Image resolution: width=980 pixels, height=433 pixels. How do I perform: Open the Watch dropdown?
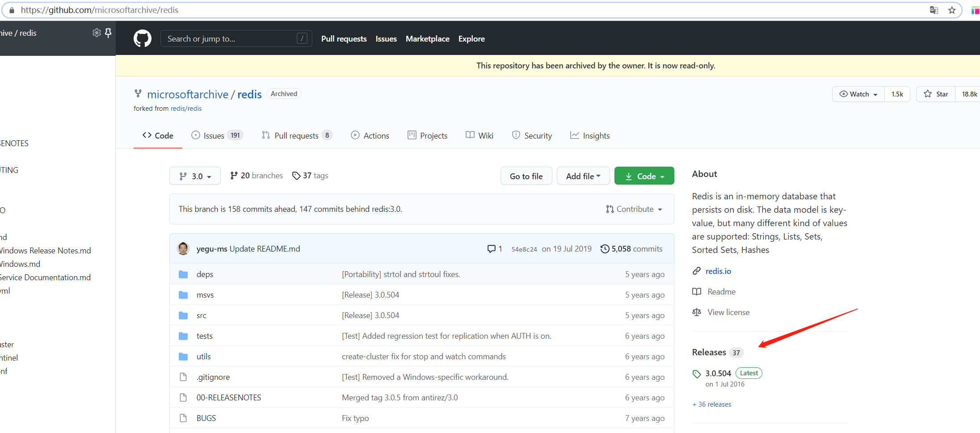[x=858, y=94]
